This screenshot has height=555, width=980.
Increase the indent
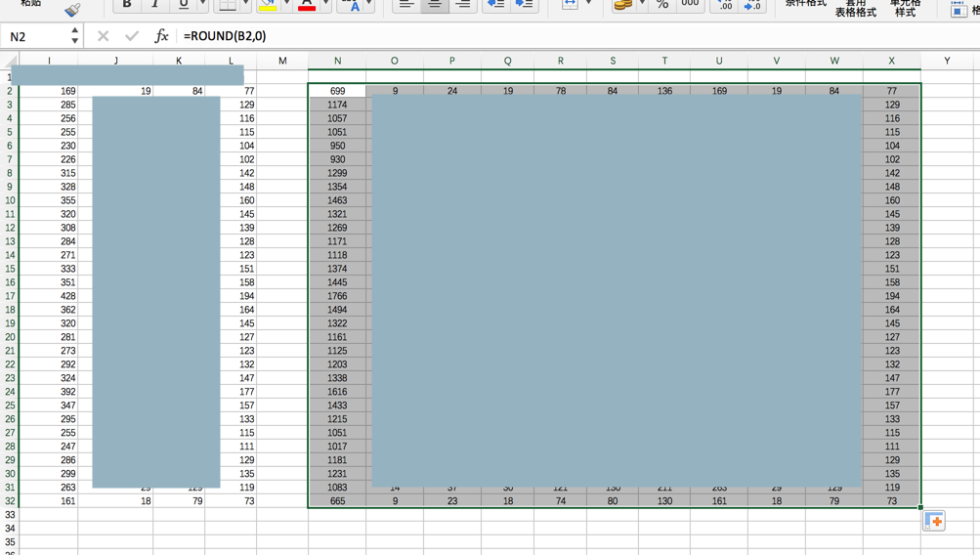(524, 4)
